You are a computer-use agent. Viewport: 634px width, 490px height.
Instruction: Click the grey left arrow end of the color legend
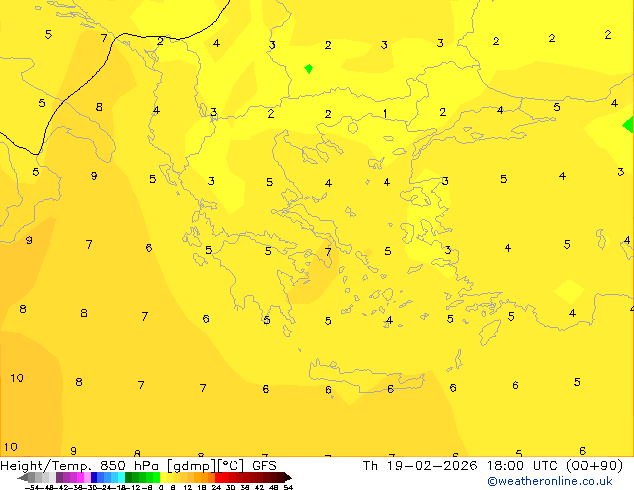point(23,478)
